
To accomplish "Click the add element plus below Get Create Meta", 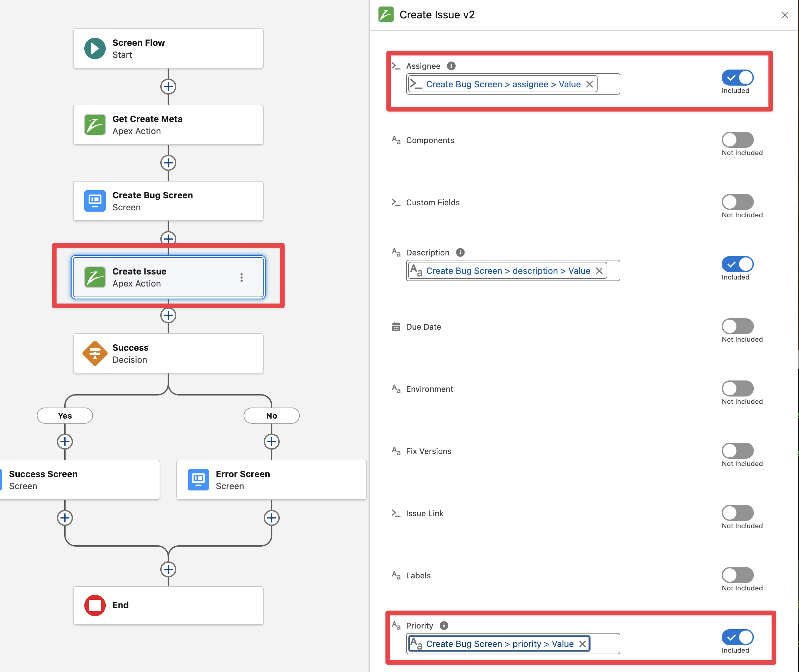I will (x=168, y=163).
